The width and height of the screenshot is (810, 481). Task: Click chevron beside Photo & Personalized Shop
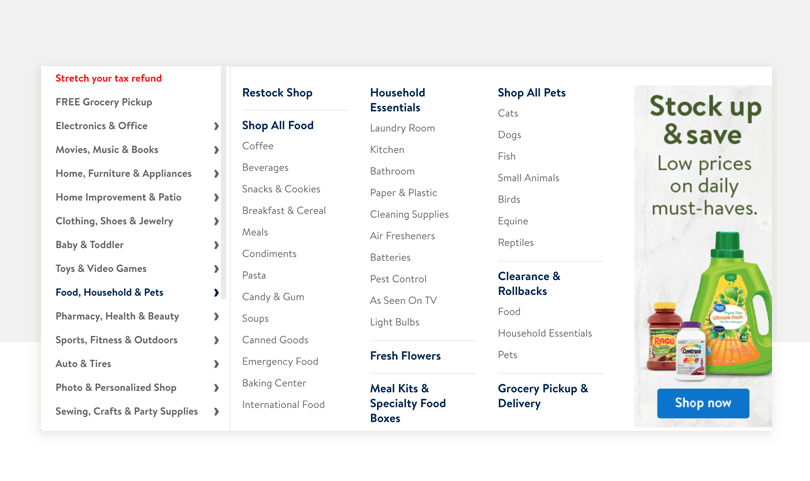pyautogui.click(x=216, y=387)
